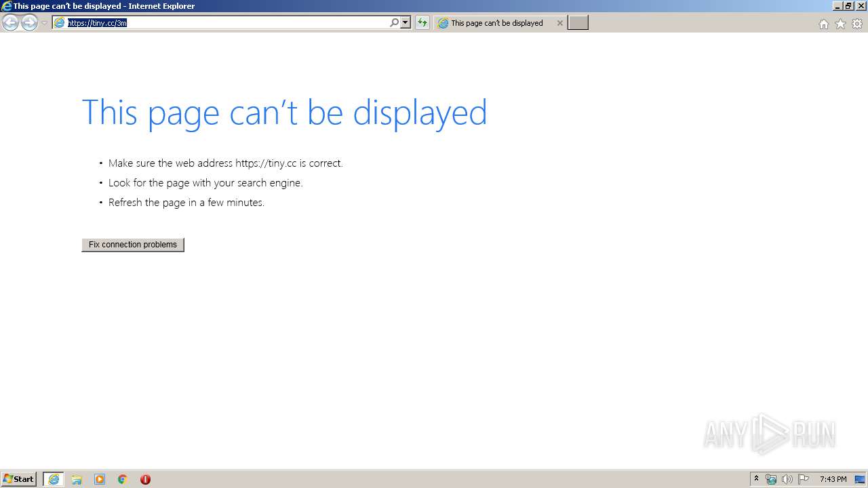Open a new tab button

[x=578, y=23]
